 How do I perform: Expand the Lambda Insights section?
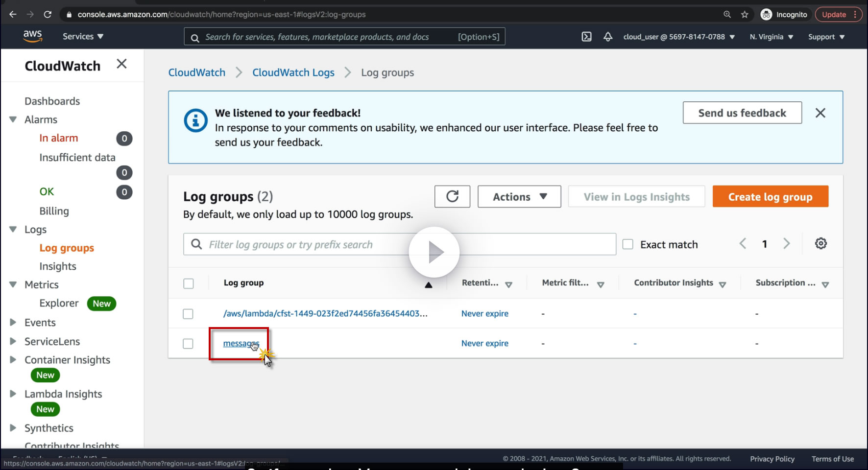point(13,394)
